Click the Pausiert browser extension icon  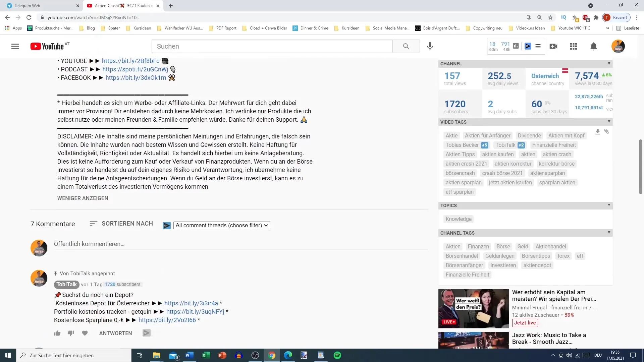[x=619, y=17]
